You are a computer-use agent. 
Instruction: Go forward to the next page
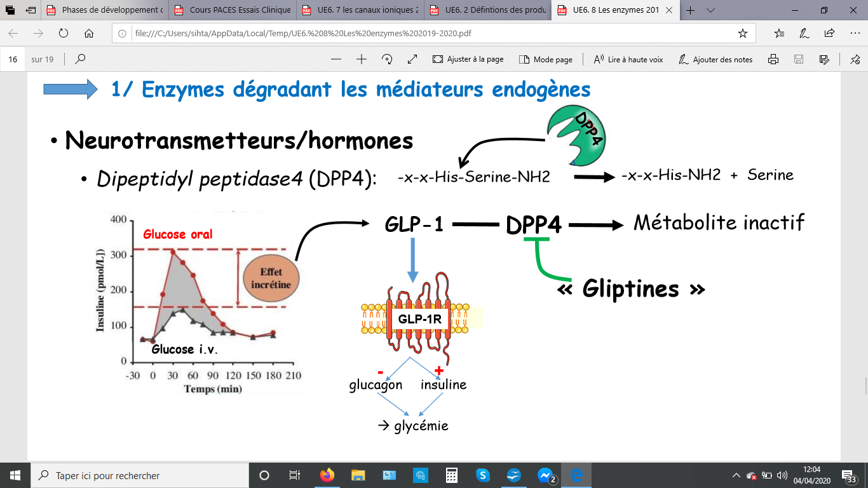coord(38,34)
